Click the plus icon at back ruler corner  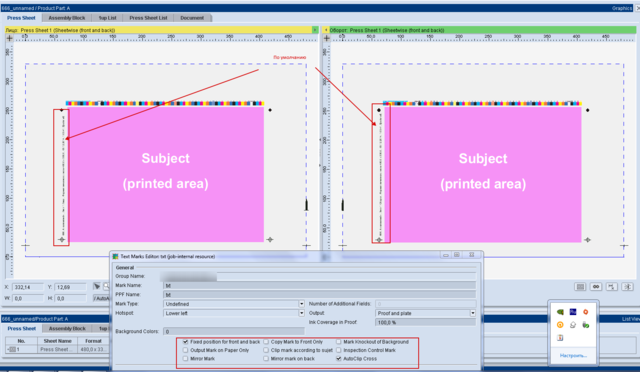click(x=327, y=38)
